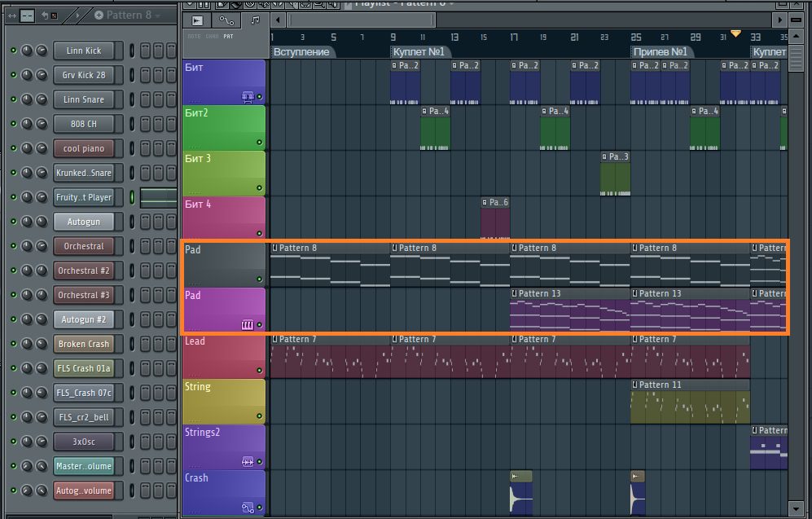The image size is (812, 519).
Task: Click the audio clip focus icon left of automation icon
Action: click(198, 20)
